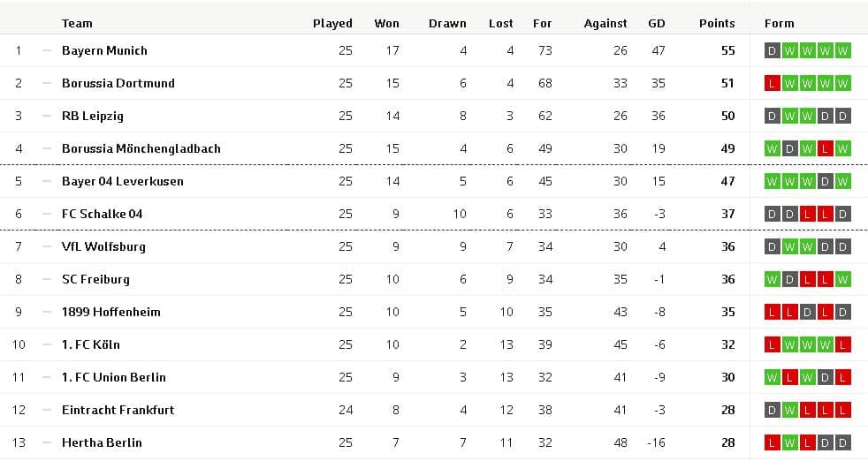Click Borussia Dortmund's red L form badge
868x461 pixels.
pyautogui.click(x=772, y=84)
